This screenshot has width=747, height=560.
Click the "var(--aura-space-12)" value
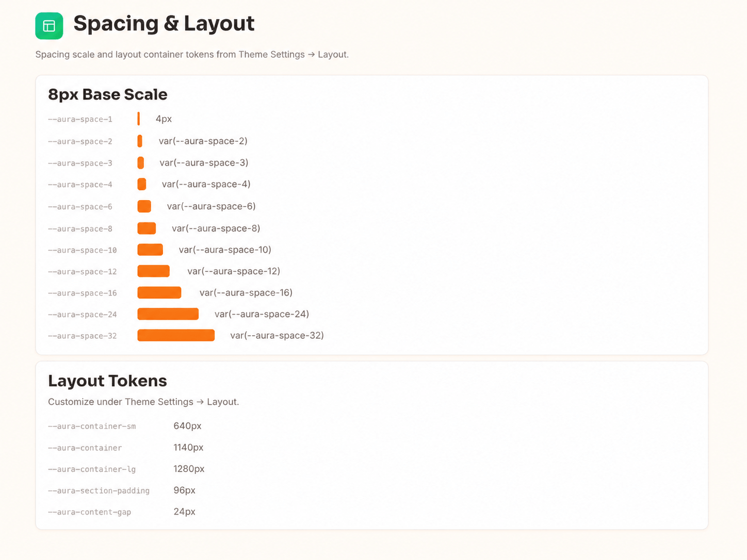point(234,271)
